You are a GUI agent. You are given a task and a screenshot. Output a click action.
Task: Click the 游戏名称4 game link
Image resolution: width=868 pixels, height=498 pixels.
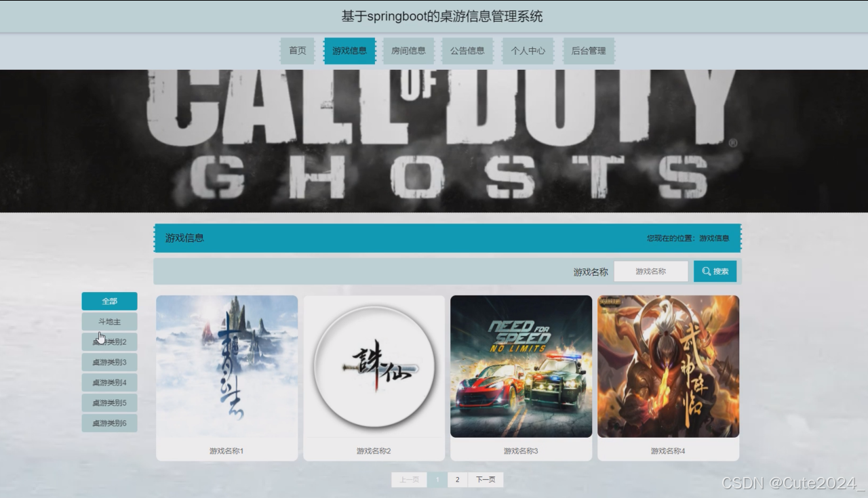coord(668,366)
